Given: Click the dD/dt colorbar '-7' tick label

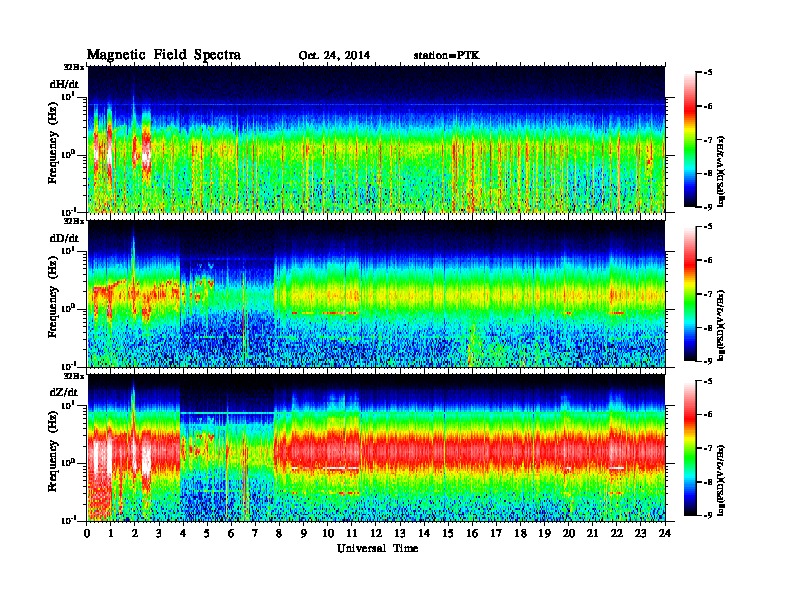Looking at the screenshot, I should pos(708,294).
